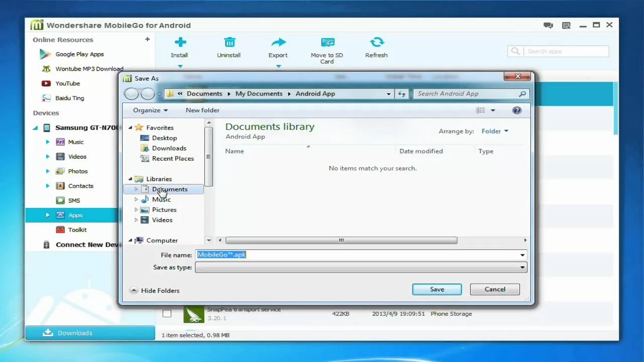Open Baidu Ting in Online Resources
Viewport: 644px width, 362px height.
69,98
